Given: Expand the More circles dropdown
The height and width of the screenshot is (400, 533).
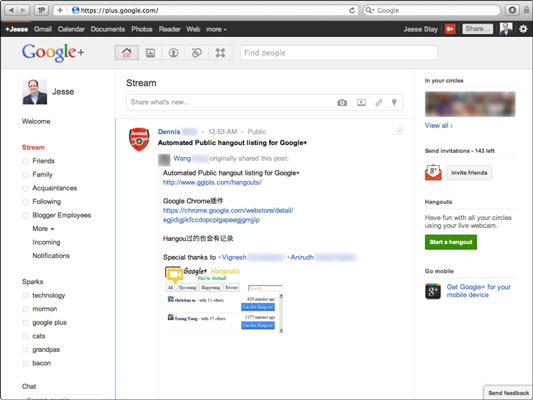Looking at the screenshot, I should coord(43,229).
